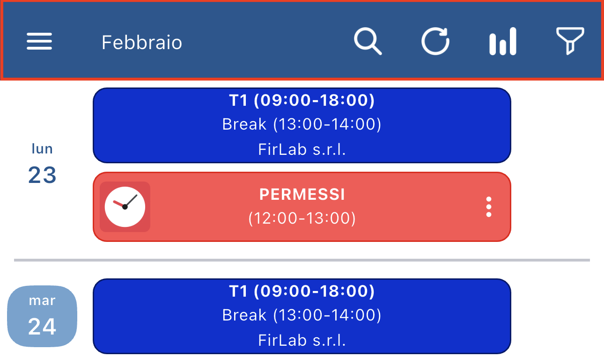Open the three-dot menu on the Permessi card
This screenshot has width=604, height=364.
[x=489, y=207]
